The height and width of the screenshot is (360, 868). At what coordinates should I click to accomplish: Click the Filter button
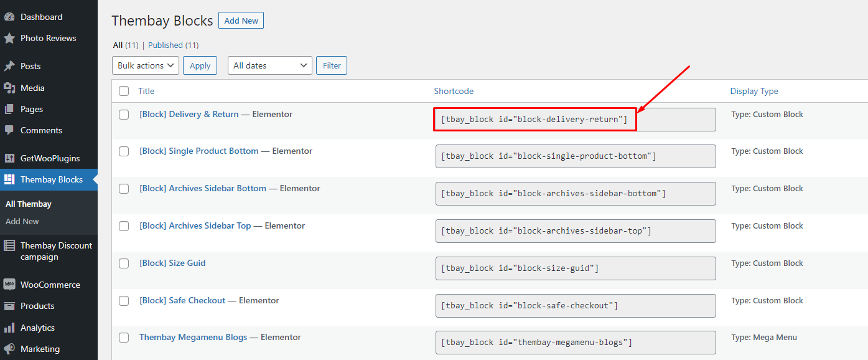(332, 65)
